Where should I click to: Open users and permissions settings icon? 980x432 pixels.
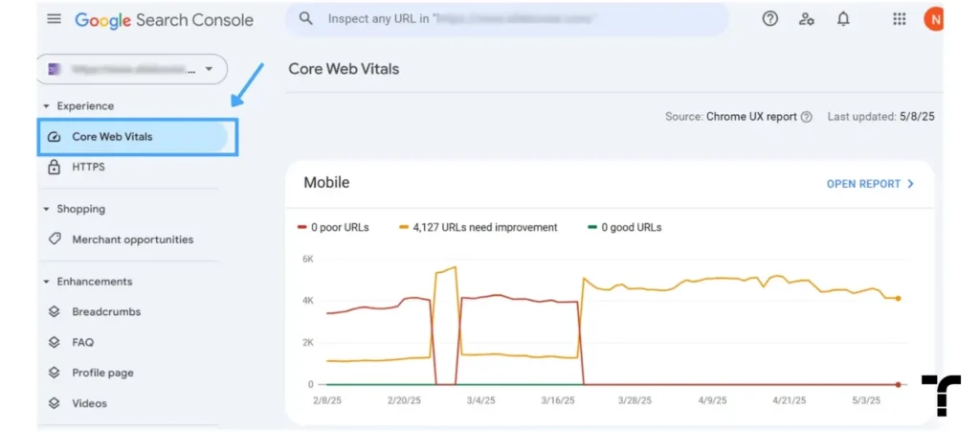[806, 19]
